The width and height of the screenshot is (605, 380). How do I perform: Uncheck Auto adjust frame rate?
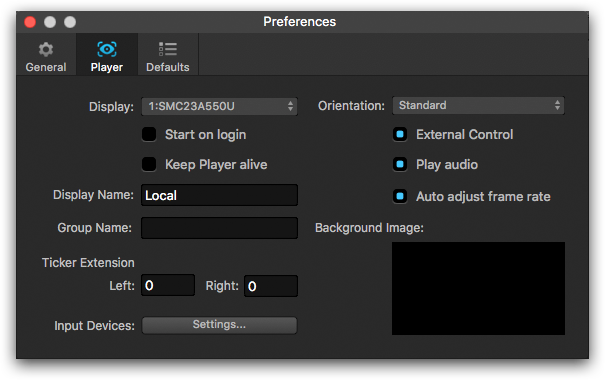coord(400,196)
